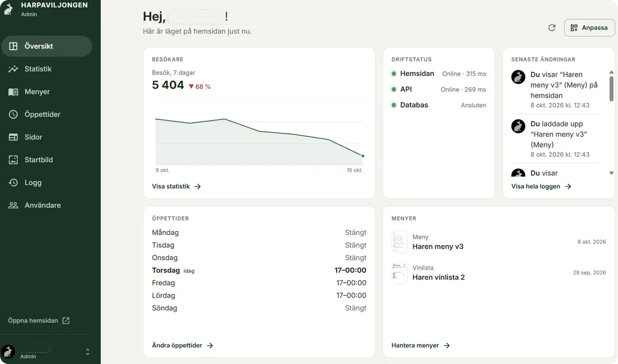Viewport: 618px width, 364px height.
Task: Click the Översikt dashboard icon
Action: click(13, 46)
